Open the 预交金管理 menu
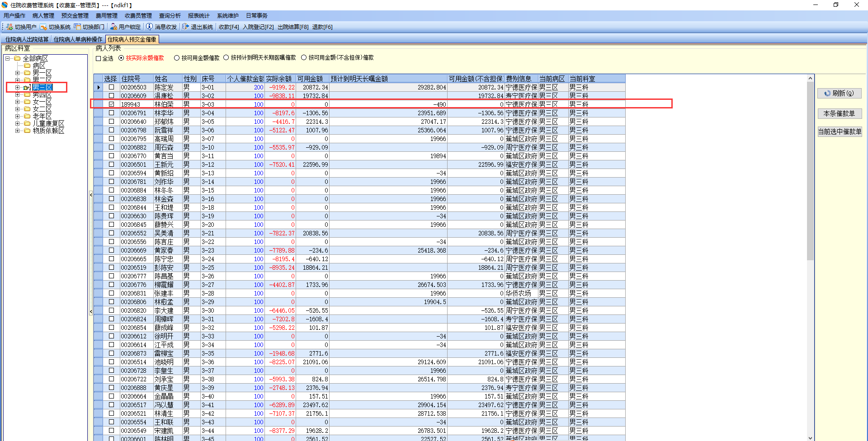This screenshot has width=868, height=441. pyautogui.click(x=75, y=16)
